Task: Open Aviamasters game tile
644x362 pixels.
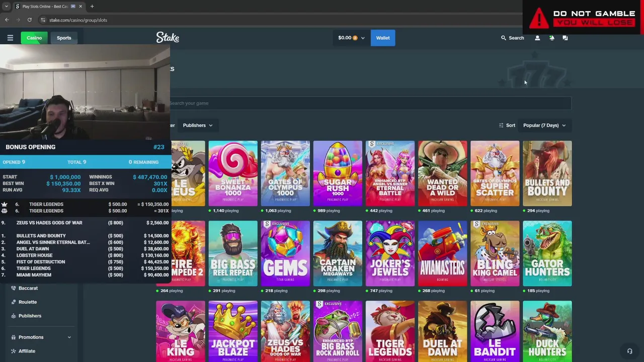Action: (442, 253)
